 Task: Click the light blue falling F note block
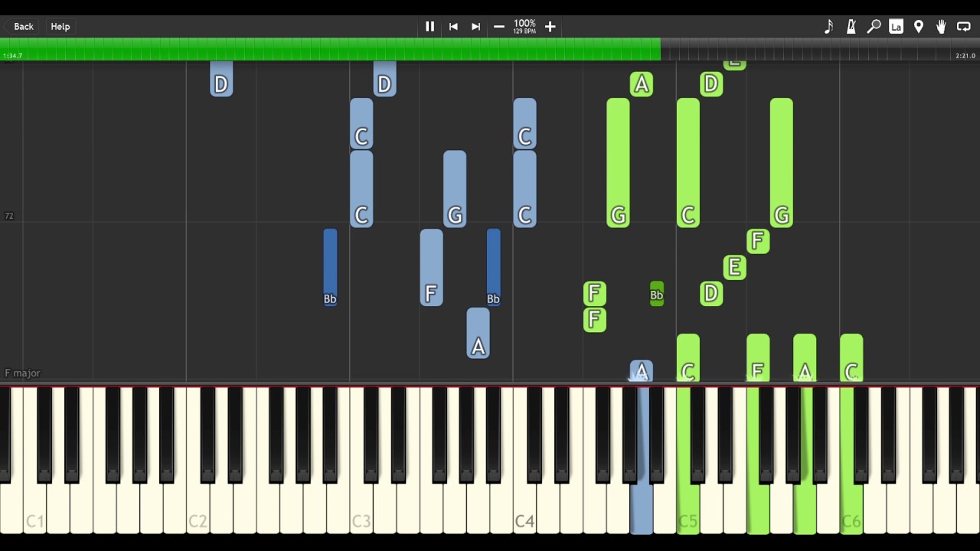pyautogui.click(x=431, y=268)
